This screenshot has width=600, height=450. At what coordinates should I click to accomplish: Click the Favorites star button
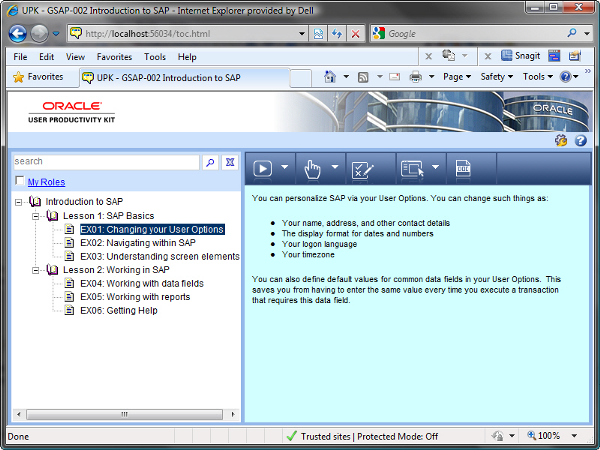(x=38, y=77)
